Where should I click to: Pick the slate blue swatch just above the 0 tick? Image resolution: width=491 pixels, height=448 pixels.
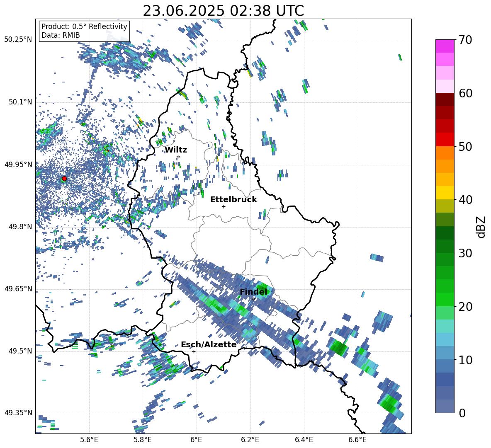445,406
